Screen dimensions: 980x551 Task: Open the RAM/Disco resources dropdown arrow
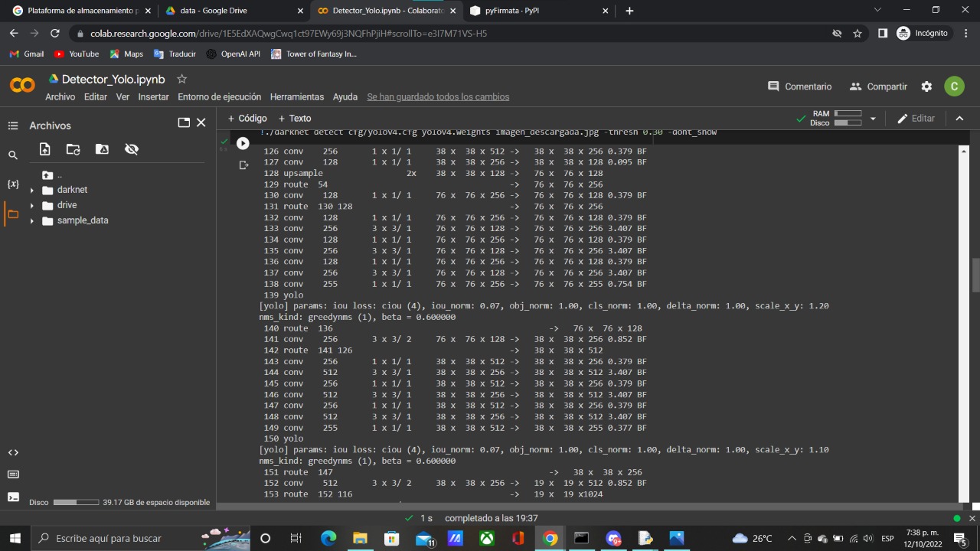point(873,119)
